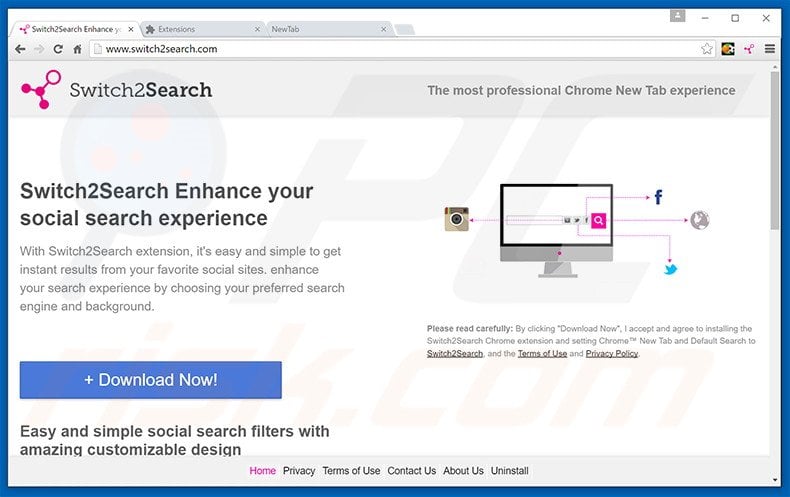This screenshot has width=790, height=497.
Task: Click the vertical scrollbar thumb
Action: pos(774,150)
